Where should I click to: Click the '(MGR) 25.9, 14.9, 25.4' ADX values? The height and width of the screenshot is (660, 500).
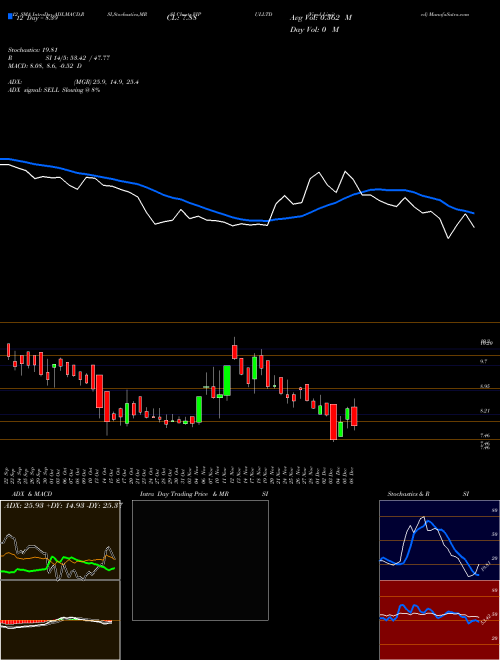click(x=106, y=82)
